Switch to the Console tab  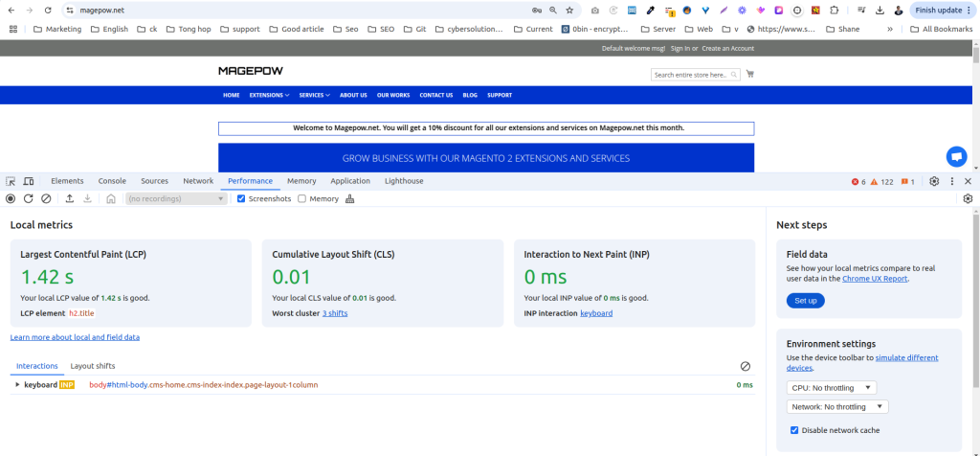pos(112,181)
